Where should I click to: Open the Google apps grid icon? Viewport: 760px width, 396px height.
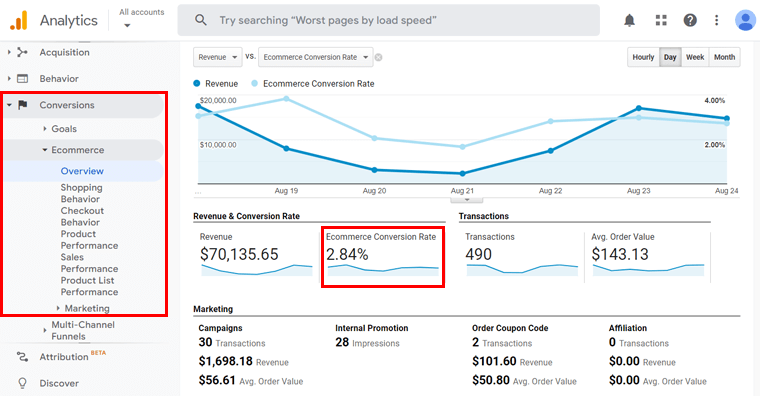click(661, 20)
